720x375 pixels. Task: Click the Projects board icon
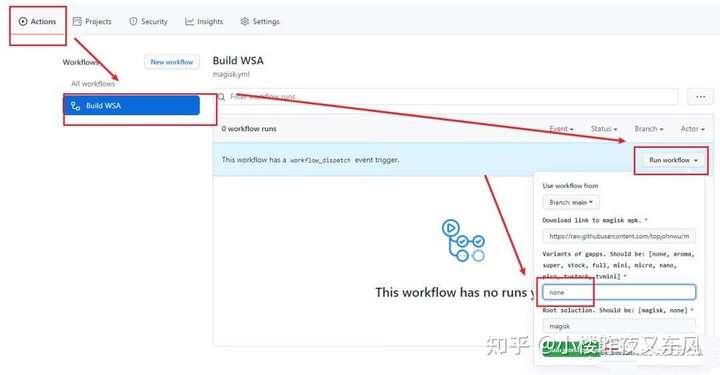(77, 22)
